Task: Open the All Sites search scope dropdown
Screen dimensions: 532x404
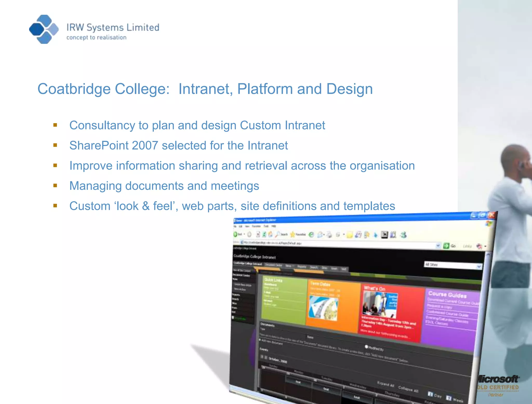Action: [x=479, y=266]
